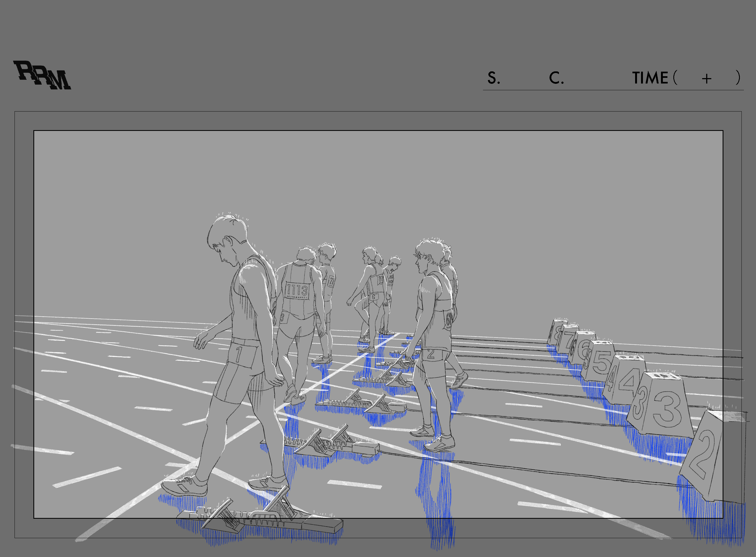The image size is (756, 557).
Task: Click hip number 2 on standing runner
Action: pyautogui.click(x=431, y=354)
